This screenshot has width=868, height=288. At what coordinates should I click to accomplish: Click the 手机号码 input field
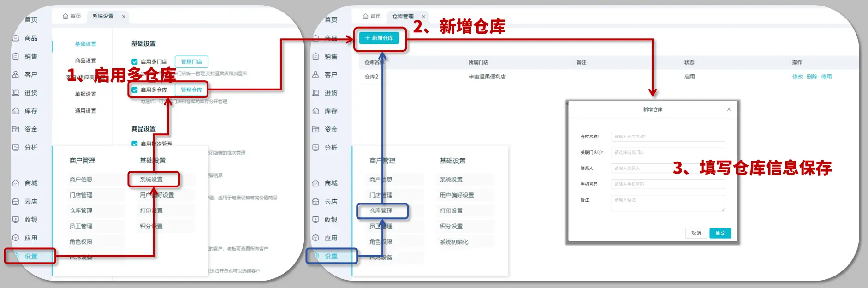667,184
